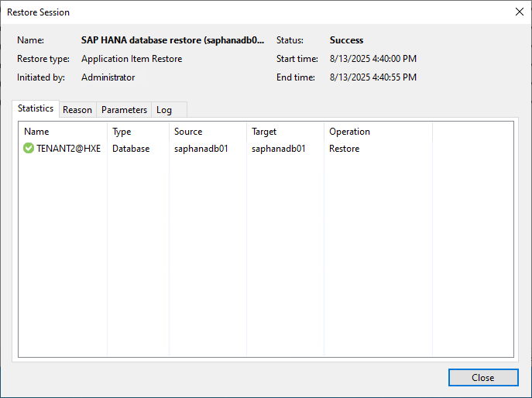The image size is (532, 398).
Task: Click the Source cell saphanadb01
Action: pos(201,149)
